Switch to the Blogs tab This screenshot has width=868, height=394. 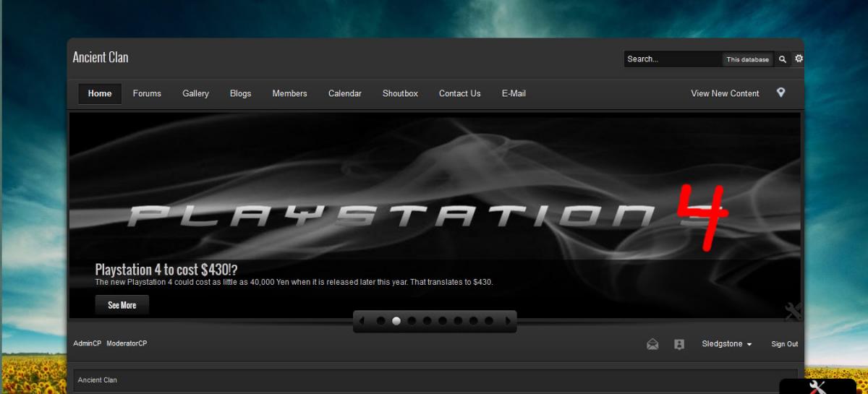click(240, 93)
